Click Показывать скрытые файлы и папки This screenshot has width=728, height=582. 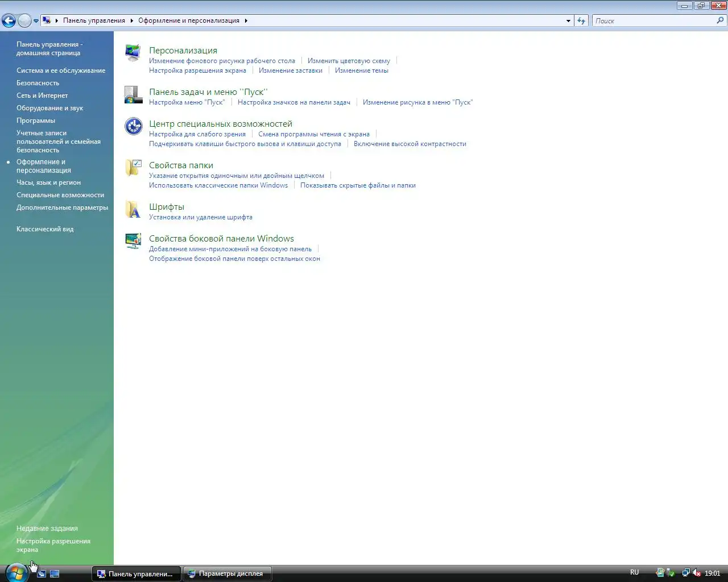pyautogui.click(x=358, y=185)
